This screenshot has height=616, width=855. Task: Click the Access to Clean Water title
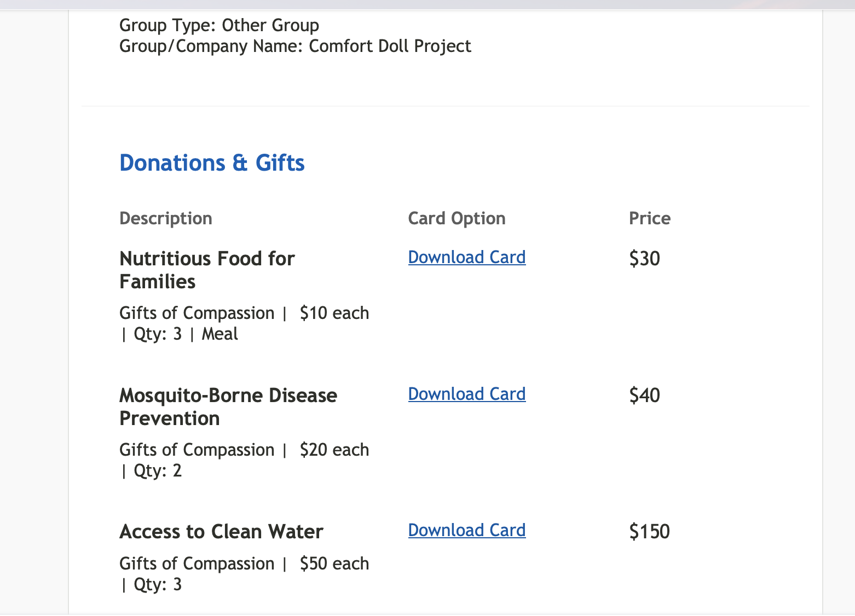(x=221, y=532)
